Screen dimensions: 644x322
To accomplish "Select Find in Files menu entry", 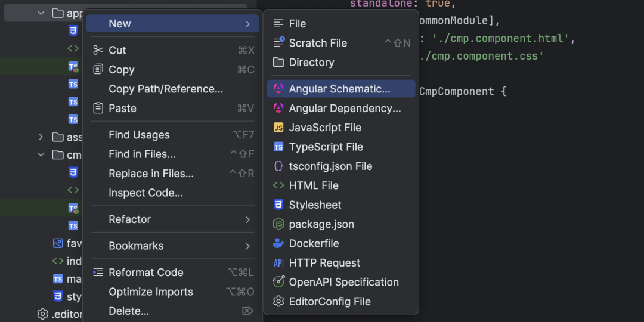I will pos(142,154).
